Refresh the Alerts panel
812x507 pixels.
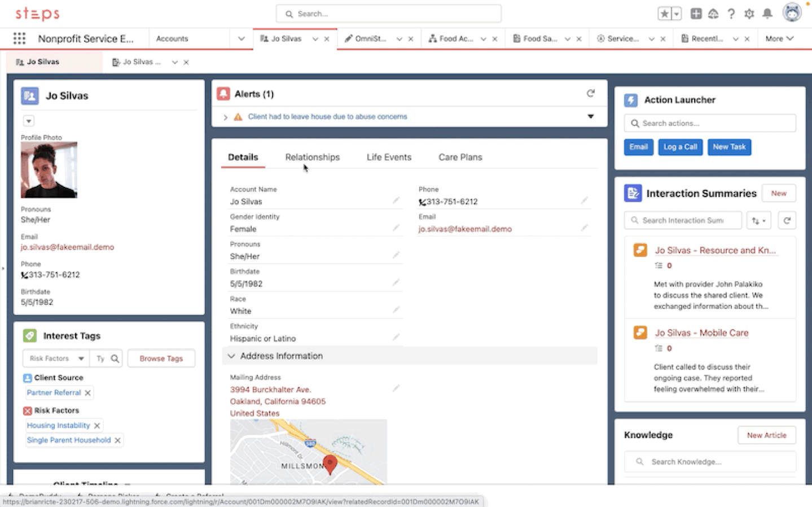tap(590, 93)
